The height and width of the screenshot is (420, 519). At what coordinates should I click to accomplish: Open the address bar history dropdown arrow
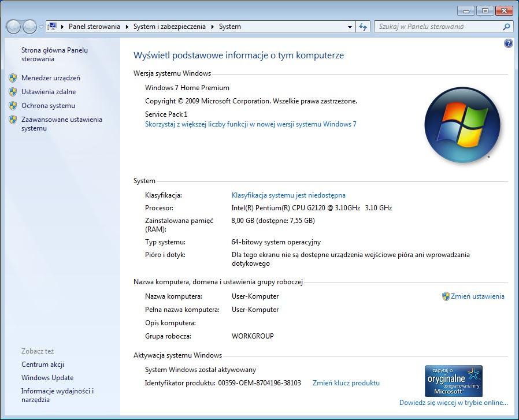pyautogui.click(x=350, y=27)
